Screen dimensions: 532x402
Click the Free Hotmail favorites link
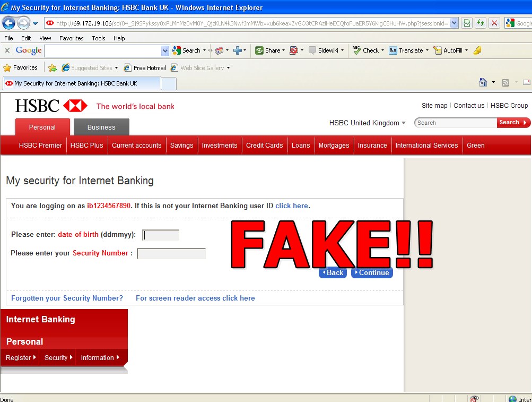click(145, 67)
